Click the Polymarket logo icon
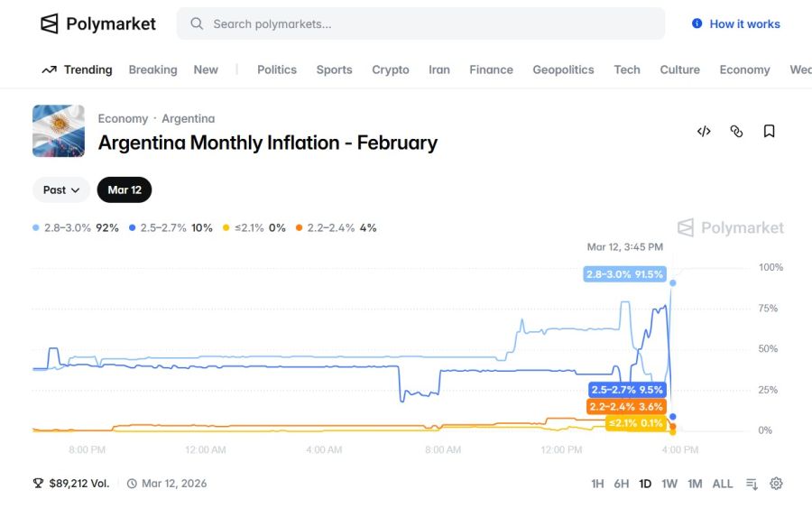The height and width of the screenshot is (508, 812). pos(50,23)
